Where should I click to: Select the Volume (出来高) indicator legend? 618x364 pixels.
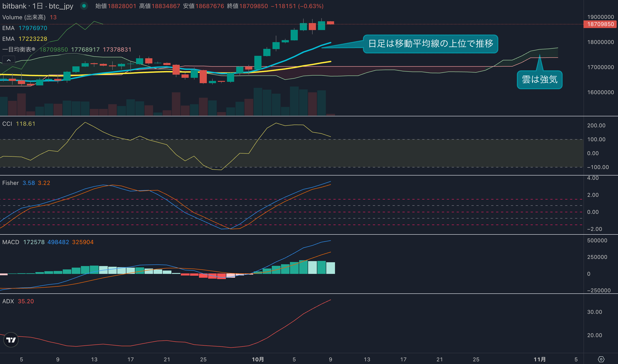(x=24, y=17)
